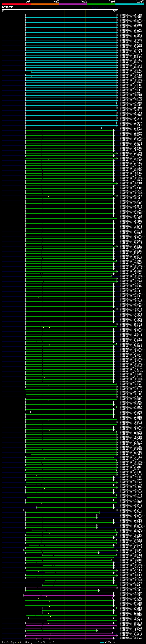
Task: Click the label UniRef100_P33947-2
Action: click(132, 527)
